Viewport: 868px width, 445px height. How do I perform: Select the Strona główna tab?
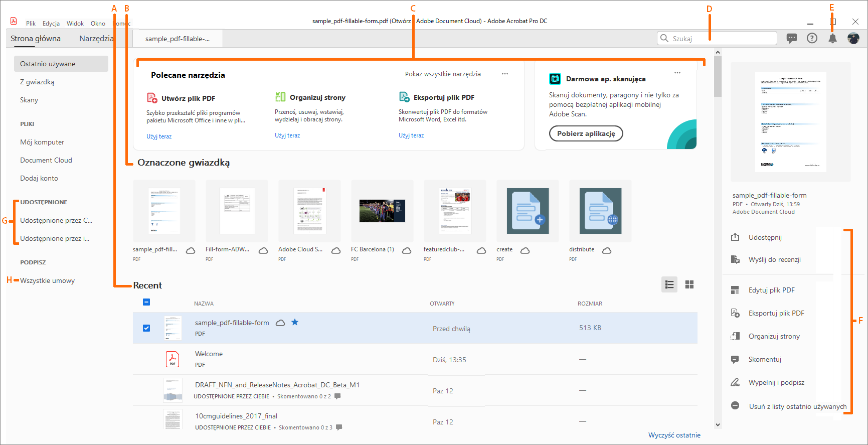[36, 39]
